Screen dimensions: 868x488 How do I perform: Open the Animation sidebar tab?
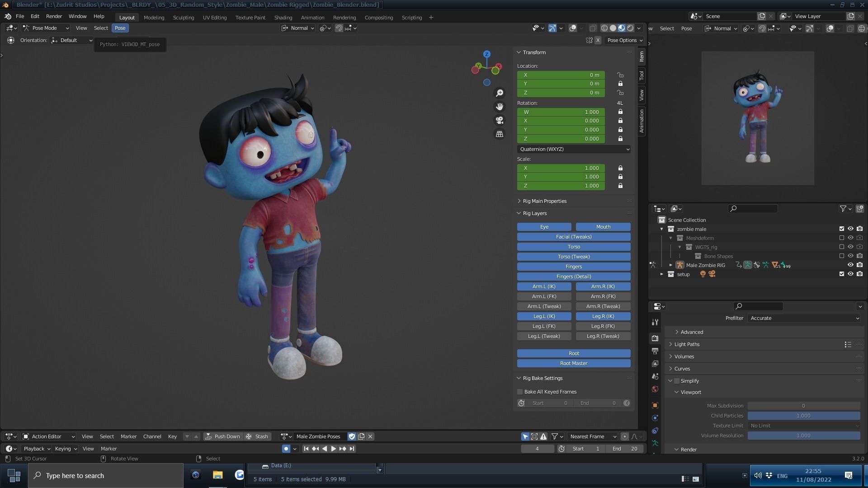tap(641, 121)
